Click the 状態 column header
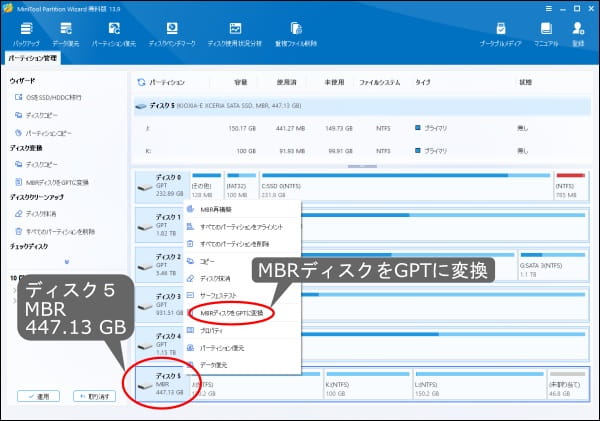The image size is (600, 421). point(525,82)
